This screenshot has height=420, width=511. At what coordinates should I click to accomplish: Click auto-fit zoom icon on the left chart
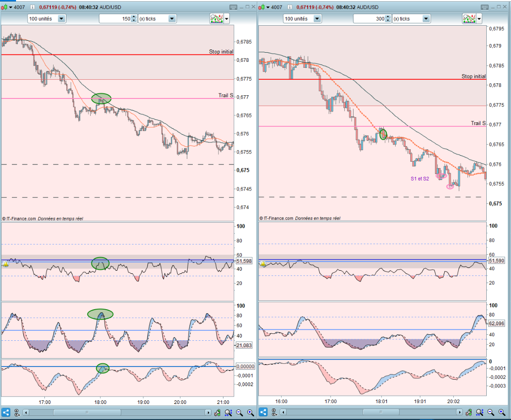[x=228, y=413]
